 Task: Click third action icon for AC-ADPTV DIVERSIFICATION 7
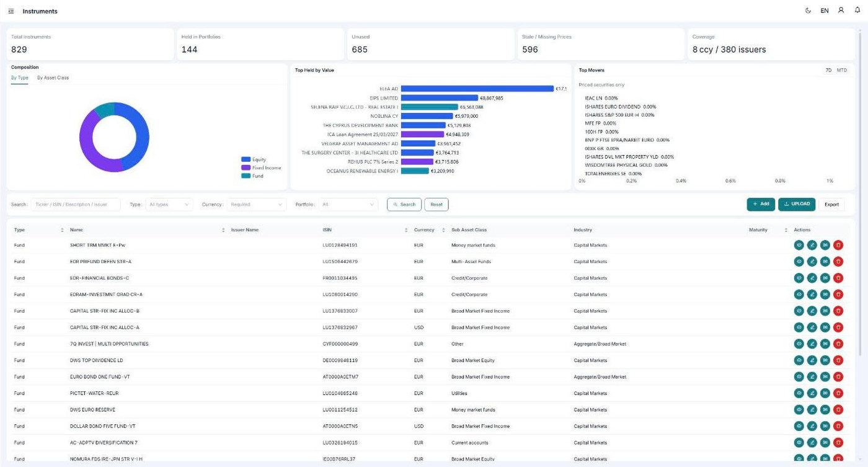825,443
